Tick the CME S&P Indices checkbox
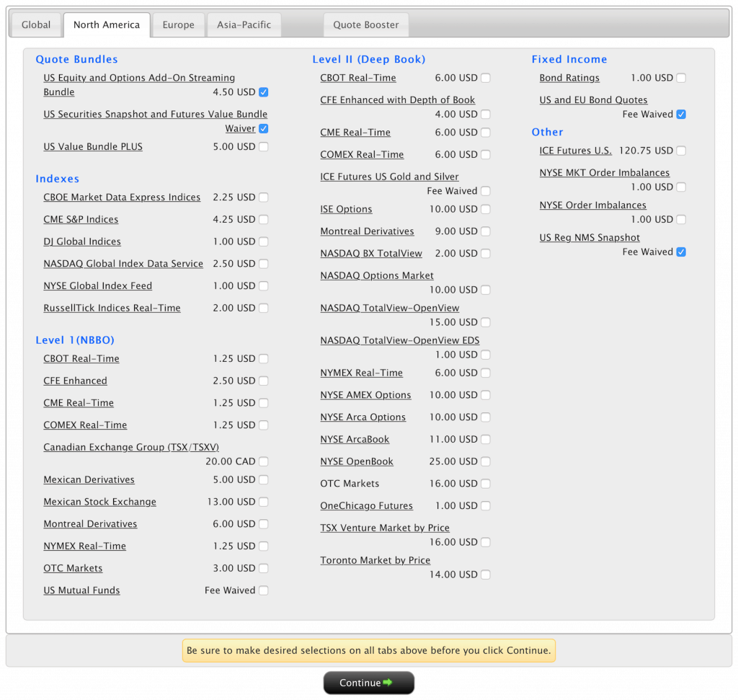The height and width of the screenshot is (700, 738). click(x=264, y=219)
